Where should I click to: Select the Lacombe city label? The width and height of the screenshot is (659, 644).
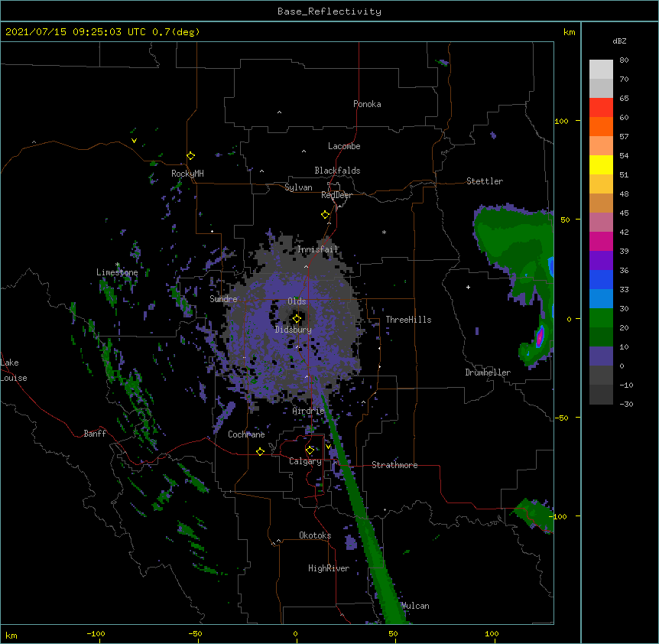(344, 146)
